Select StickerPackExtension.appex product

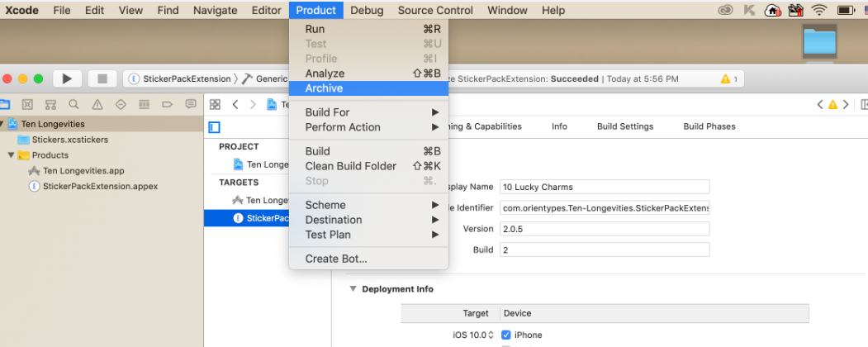point(100,186)
